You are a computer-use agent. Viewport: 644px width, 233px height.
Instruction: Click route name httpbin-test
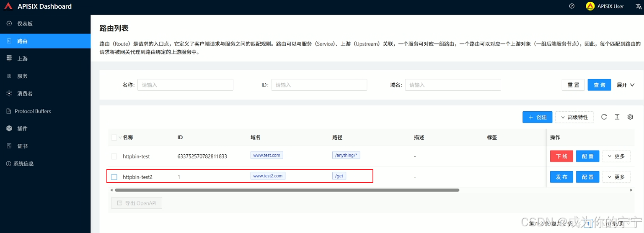coord(136,156)
